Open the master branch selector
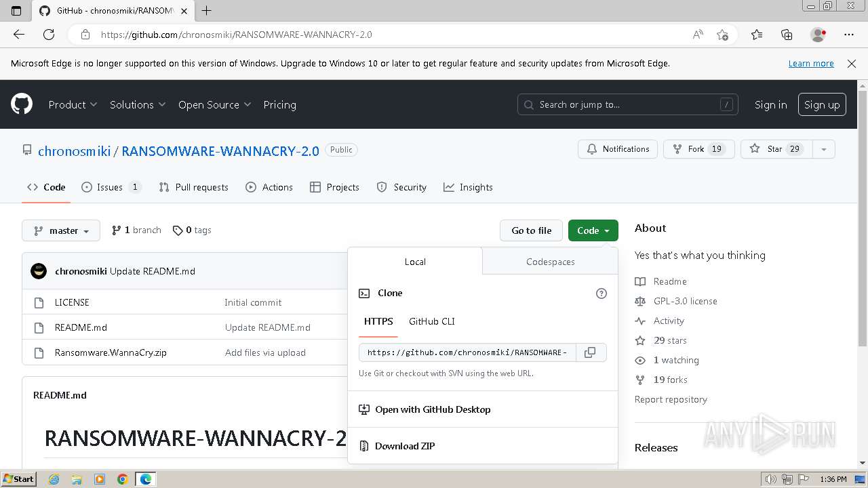Viewport: 868px width, 488px height. pos(61,230)
